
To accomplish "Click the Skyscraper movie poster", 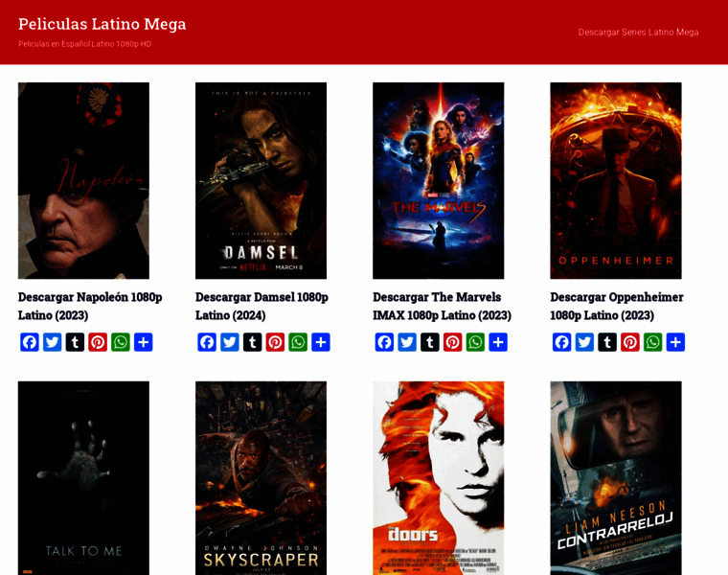I will [x=261, y=477].
